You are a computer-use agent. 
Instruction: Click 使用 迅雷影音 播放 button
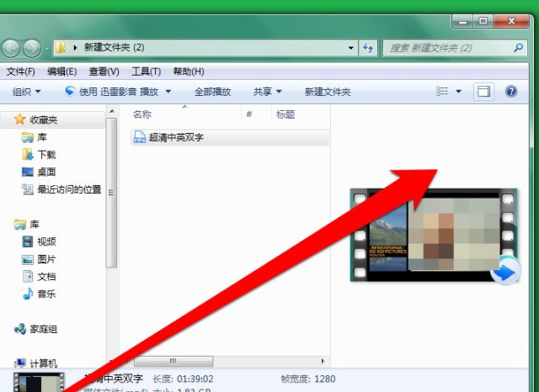click(112, 92)
